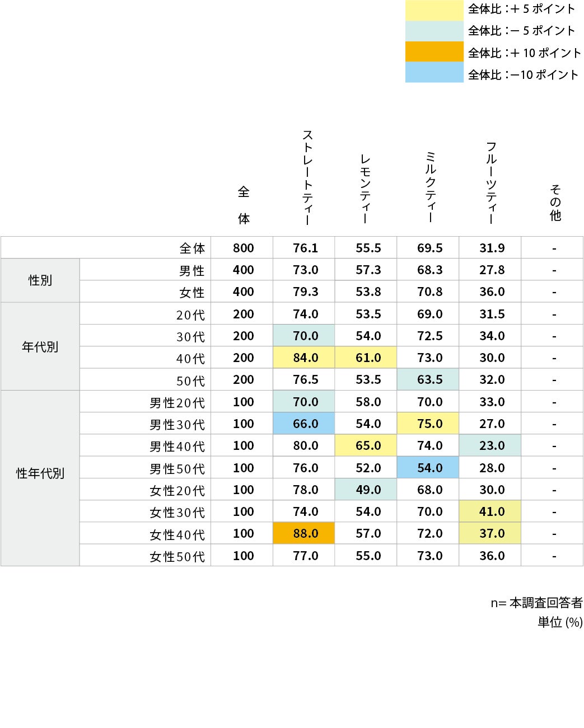Click the 女性30代 row label
The width and height of the screenshot is (584, 728).
point(177,512)
